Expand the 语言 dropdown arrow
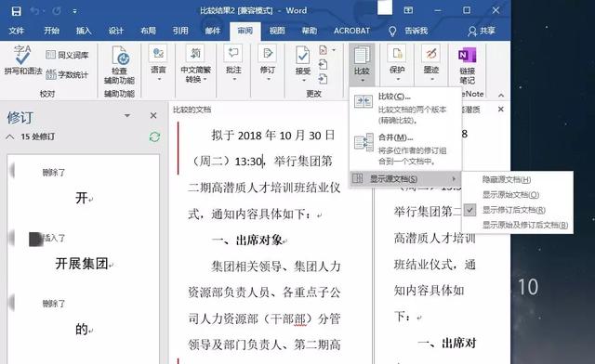Viewport: 595px width, 364px height. [159, 80]
